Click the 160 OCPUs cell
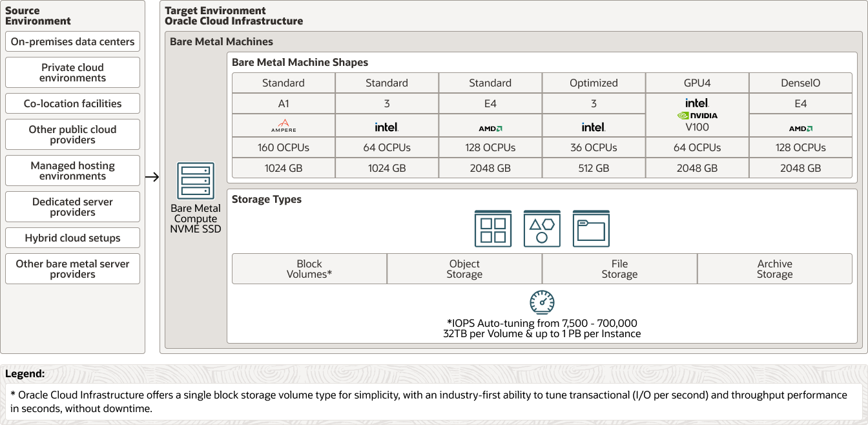This screenshot has height=425, width=868. 284,147
